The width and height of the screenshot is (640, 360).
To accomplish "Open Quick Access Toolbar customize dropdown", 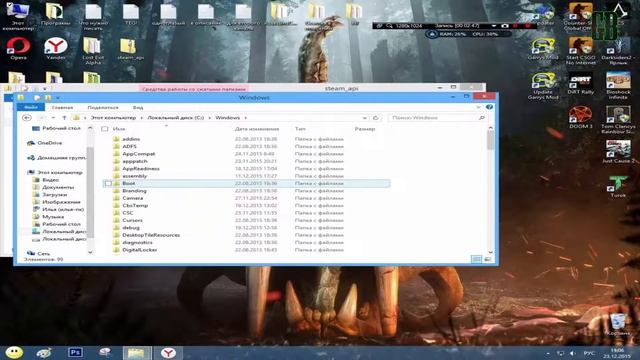I will click(x=58, y=98).
